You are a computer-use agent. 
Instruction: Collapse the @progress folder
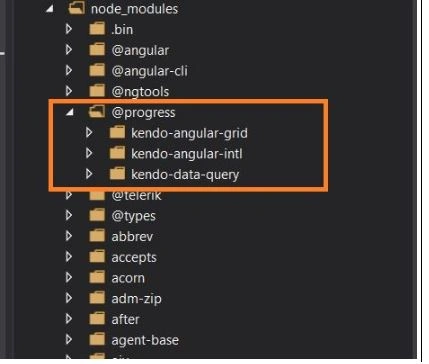click(70, 112)
